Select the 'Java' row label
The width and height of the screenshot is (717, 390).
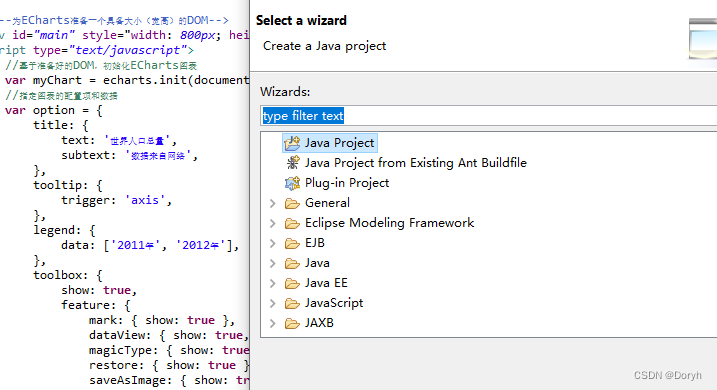click(x=317, y=263)
